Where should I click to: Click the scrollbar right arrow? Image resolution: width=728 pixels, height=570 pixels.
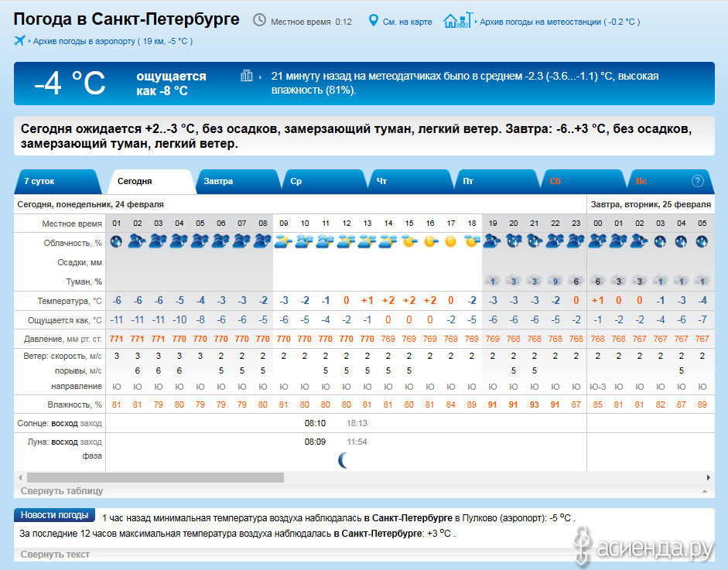pos(709,478)
